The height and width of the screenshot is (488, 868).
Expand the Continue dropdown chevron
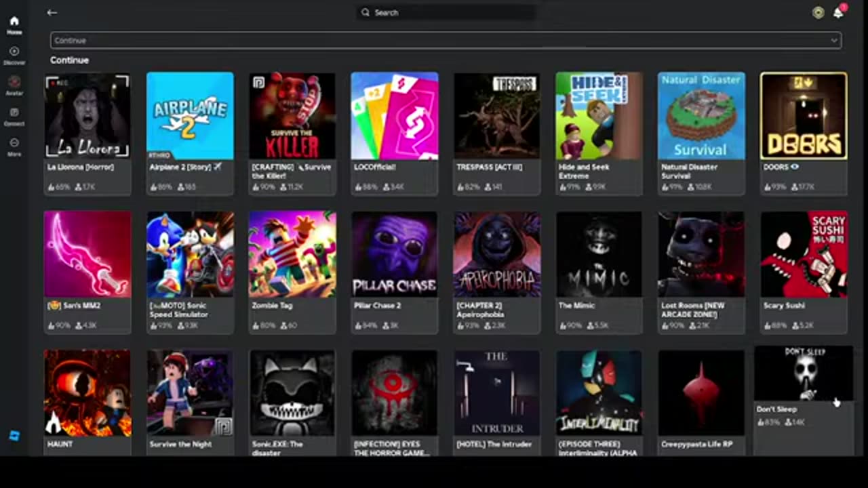pyautogui.click(x=834, y=41)
